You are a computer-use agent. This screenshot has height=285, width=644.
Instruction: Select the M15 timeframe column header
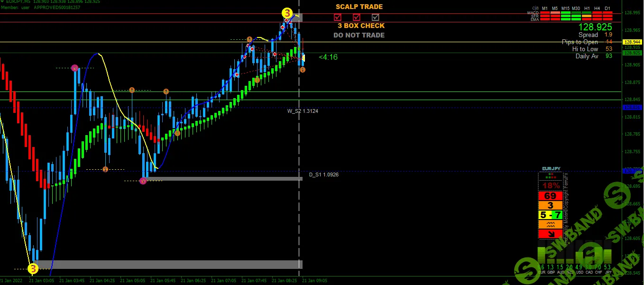565,9
